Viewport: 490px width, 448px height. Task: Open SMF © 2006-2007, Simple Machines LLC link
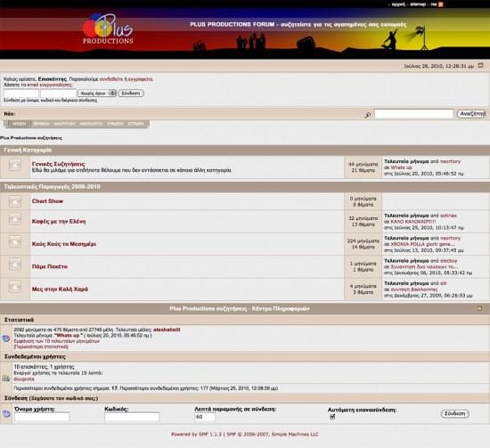(x=273, y=435)
